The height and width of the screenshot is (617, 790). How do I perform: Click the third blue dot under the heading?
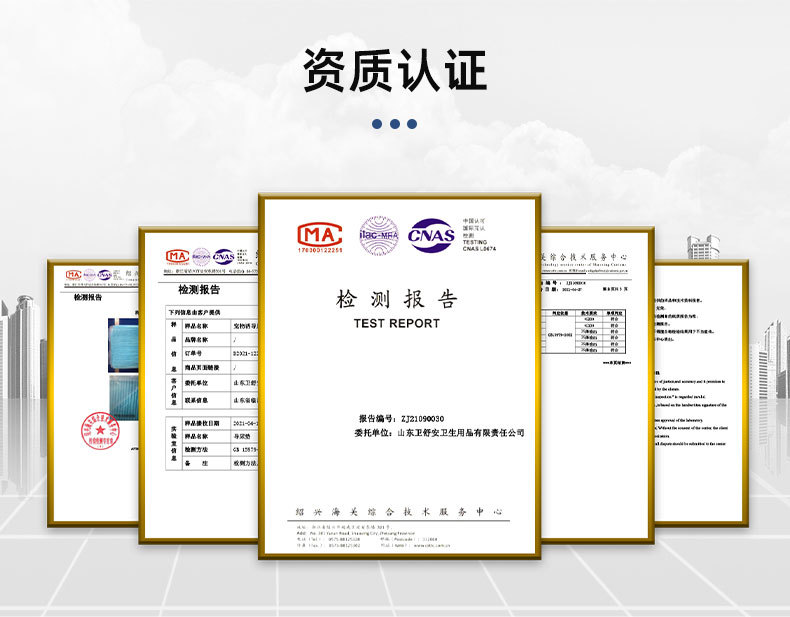coord(412,124)
